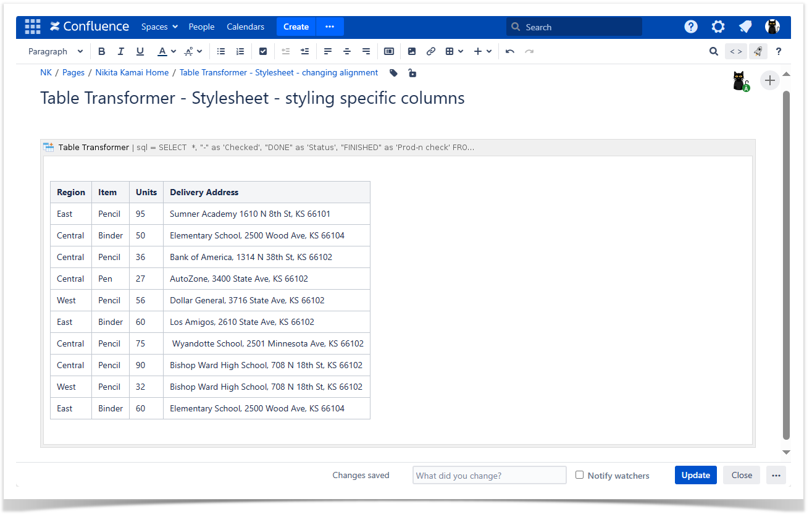Enable the Notify watchers checkbox
This screenshot has width=812, height=517.
coord(579,475)
